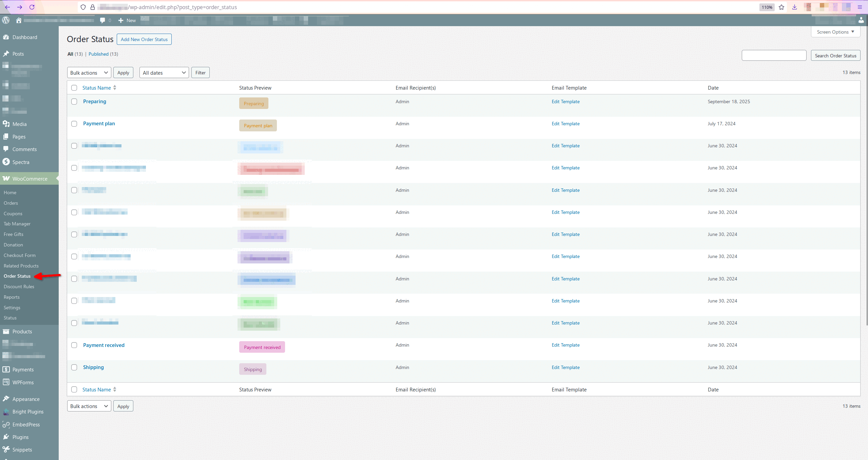Image resolution: width=868 pixels, height=460 pixels.
Task: Click the Filter button
Action: (201, 73)
